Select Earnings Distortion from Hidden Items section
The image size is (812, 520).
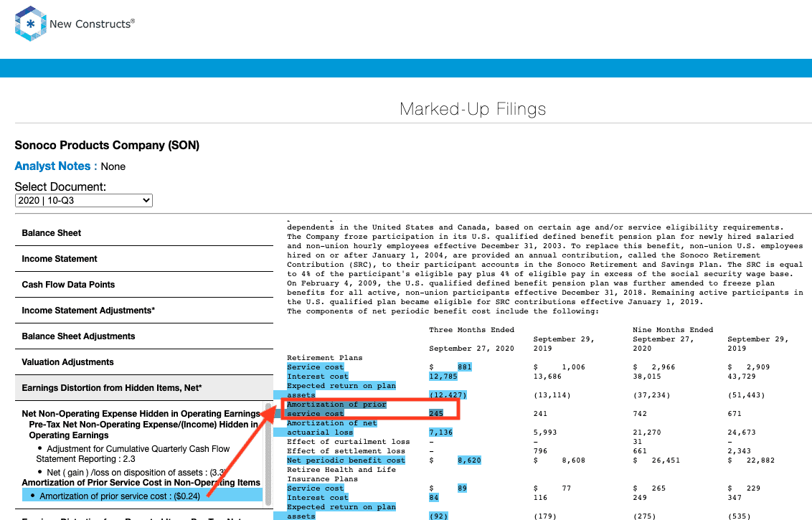(x=144, y=388)
